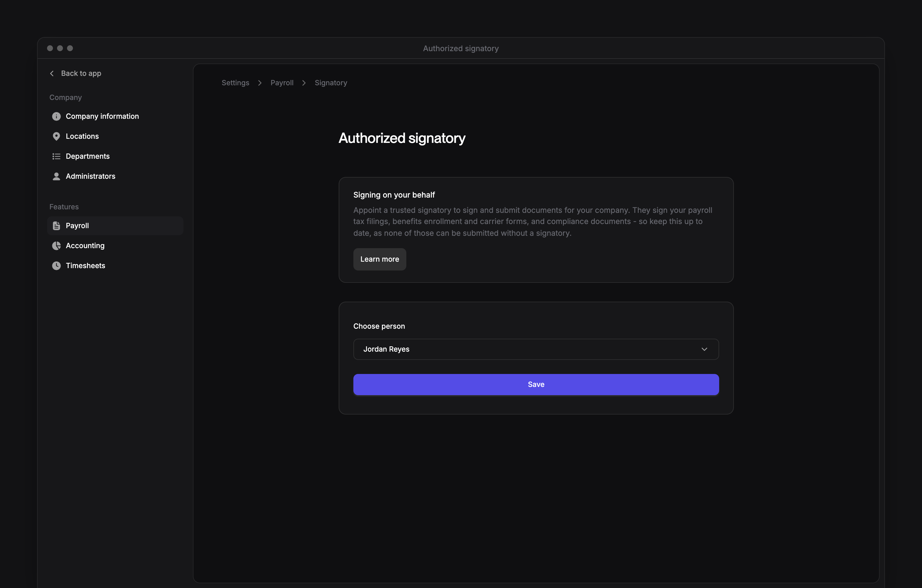This screenshot has height=588, width=922.
Task: Click Signatory in the breadcrumb
Action: tap(331, 83)
